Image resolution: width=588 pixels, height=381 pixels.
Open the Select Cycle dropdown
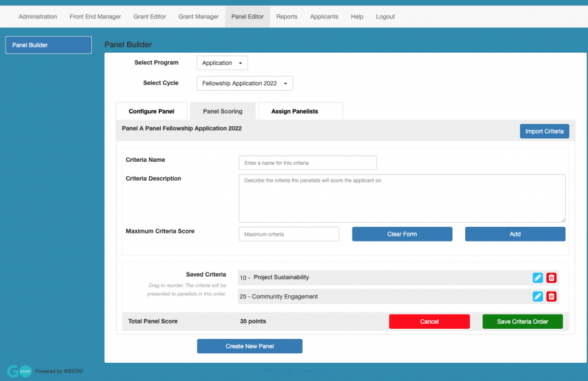tap(244, 83)
